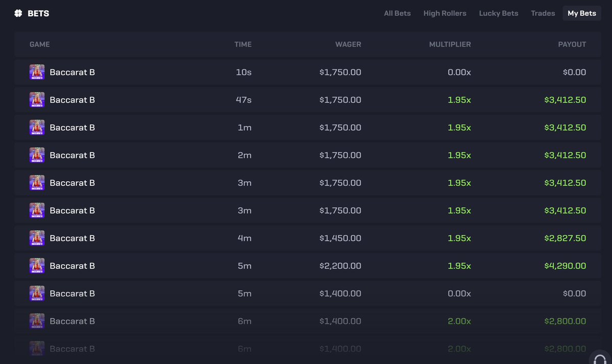Click the "$2,827.50" payout cell
Image resolution: width=612 pixels, height=364 pixels.
(565, 238)
